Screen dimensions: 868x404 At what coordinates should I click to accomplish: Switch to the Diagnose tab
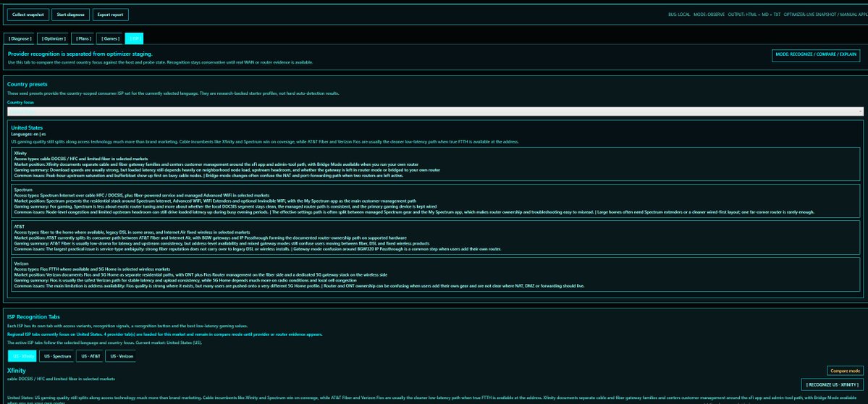(20, 39)
